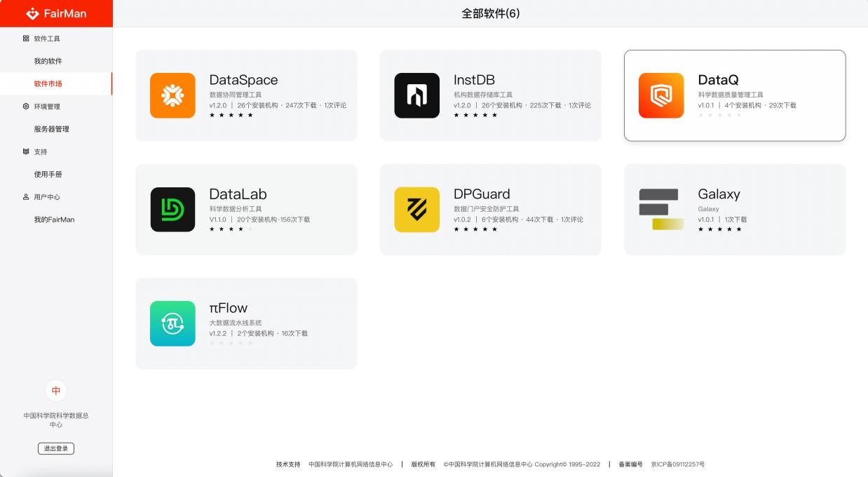Viewport: 868px width, 477px height.
Task: Click the 退出登录 logout button
Action: click(56, 448)
